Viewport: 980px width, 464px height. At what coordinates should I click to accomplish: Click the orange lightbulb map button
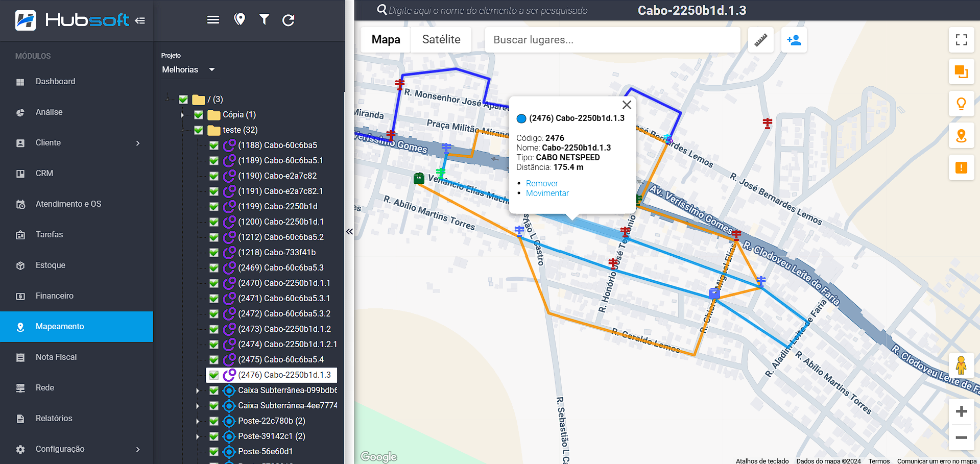tap(961, 104)
